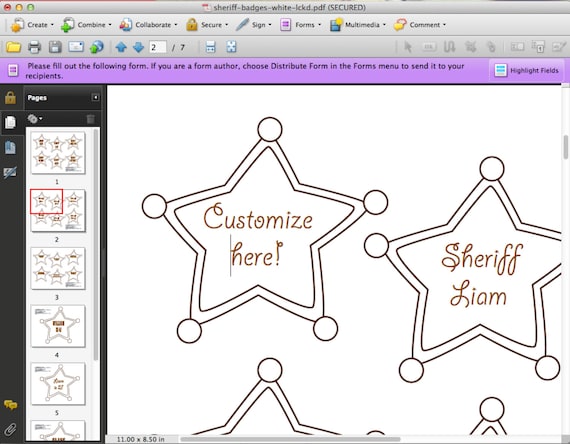Toggle the Pages thumbnails panel icon
Screen dimensions: 570x444
point(11,122)
